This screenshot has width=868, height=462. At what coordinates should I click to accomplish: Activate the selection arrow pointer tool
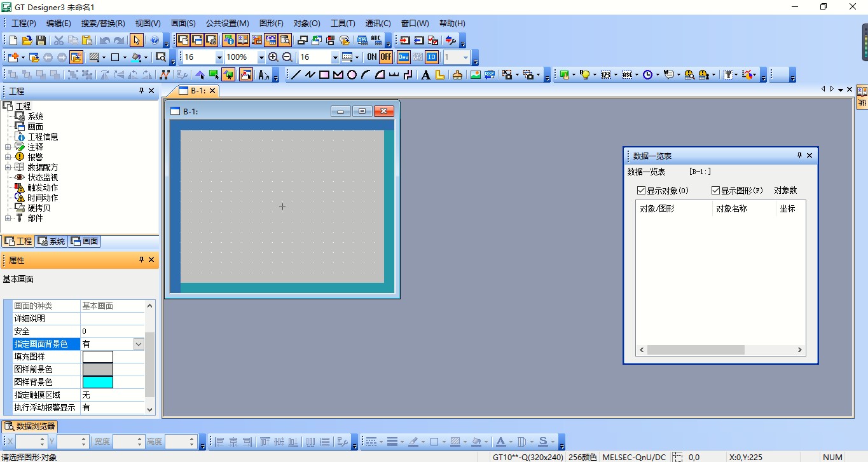tap(137, 40)
